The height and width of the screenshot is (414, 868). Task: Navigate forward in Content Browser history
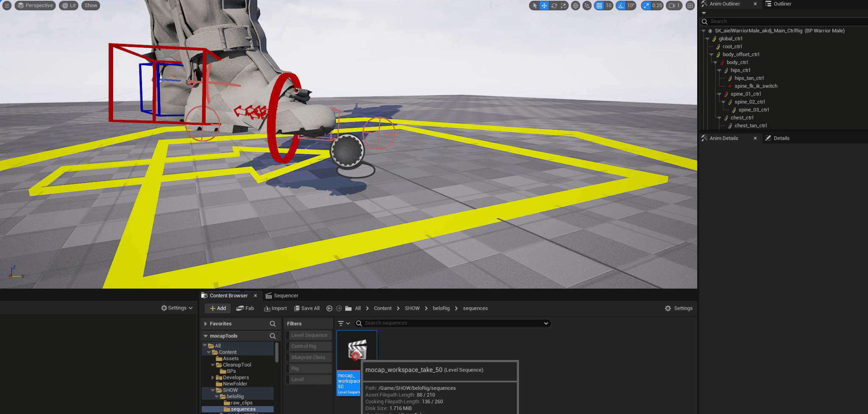[x=339, y=308]
